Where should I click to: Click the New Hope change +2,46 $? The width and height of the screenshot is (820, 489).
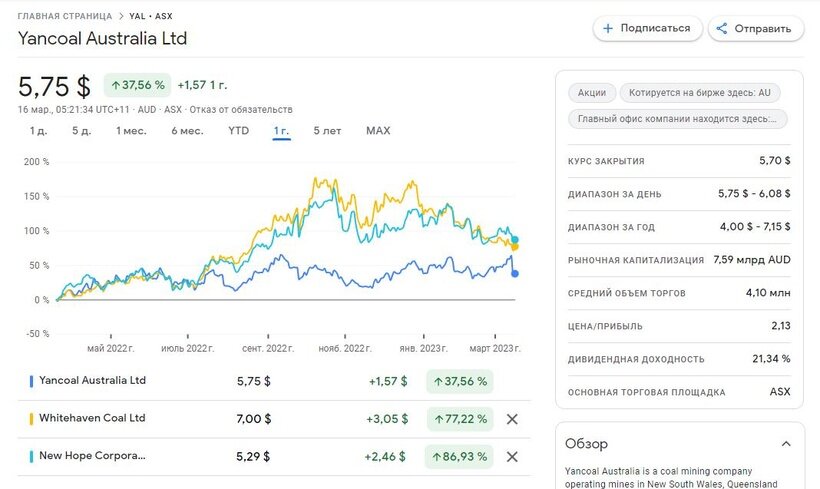(x=385, y=457)
